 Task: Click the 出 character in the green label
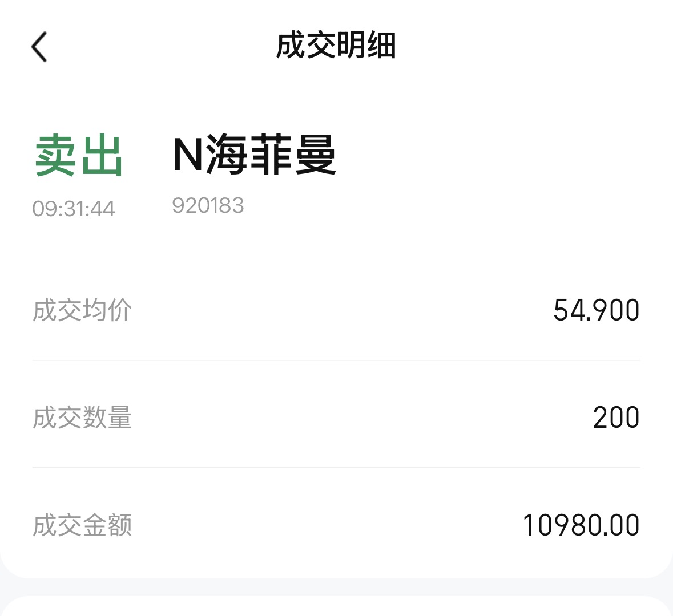(102, 156)
